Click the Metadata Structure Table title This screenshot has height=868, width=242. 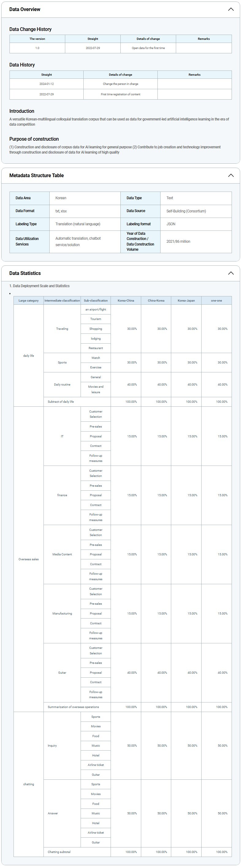pyautogui.click(x=36, y=175)
